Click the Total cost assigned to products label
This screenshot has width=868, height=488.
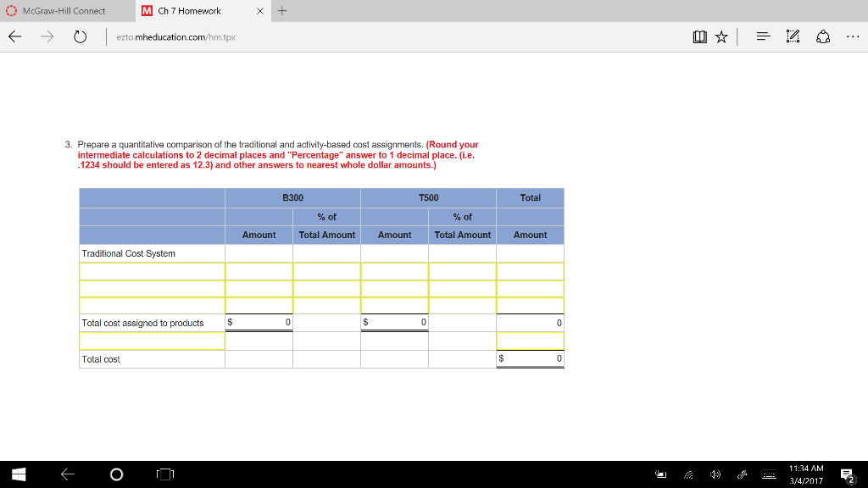[x=142, y=323]
